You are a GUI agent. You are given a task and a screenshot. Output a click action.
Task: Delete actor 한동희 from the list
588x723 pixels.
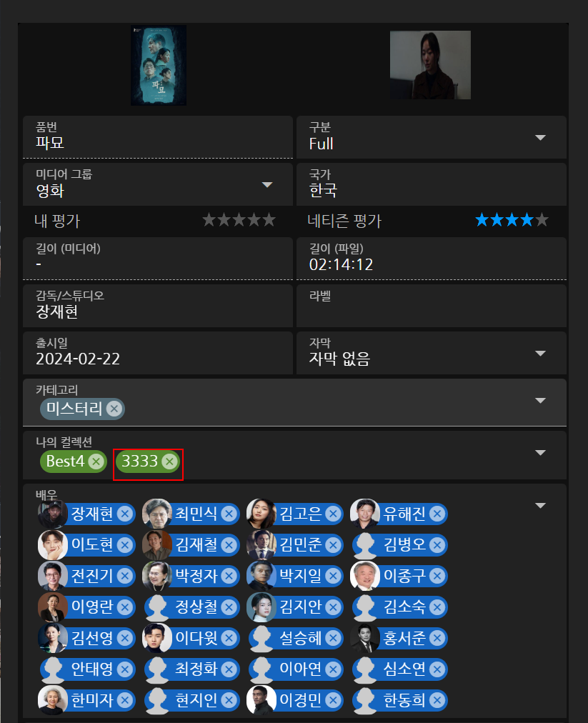coord(437,700)
